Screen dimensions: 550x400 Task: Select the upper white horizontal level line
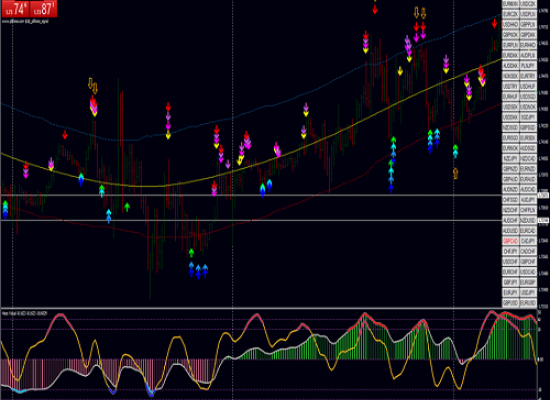click(x=251, y=195)
